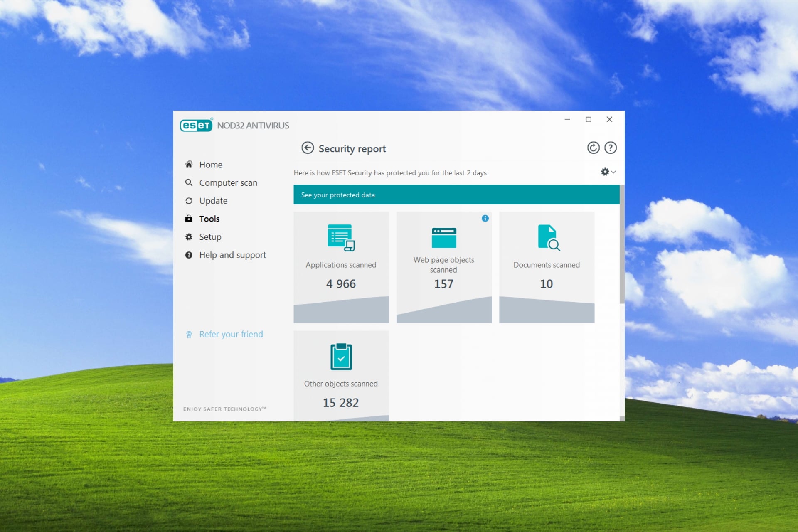Maximize the ESET window
This screenshot has width=798, height=532.
[588, 120]
